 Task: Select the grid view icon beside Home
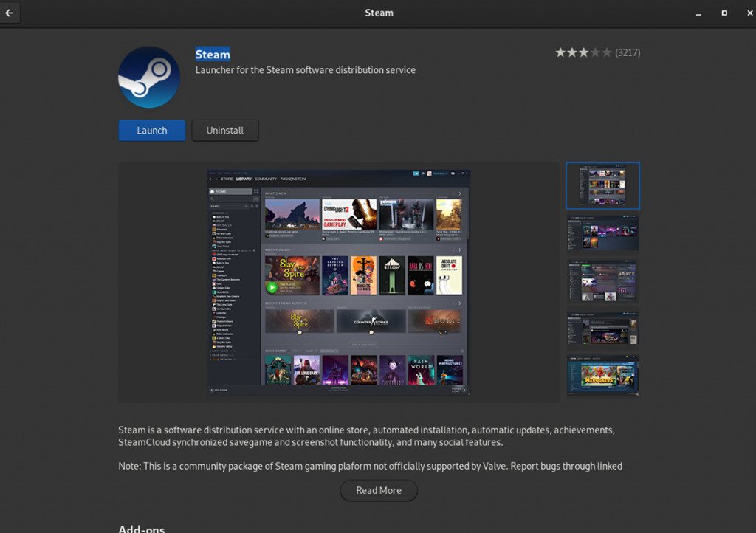click(255, 190)
